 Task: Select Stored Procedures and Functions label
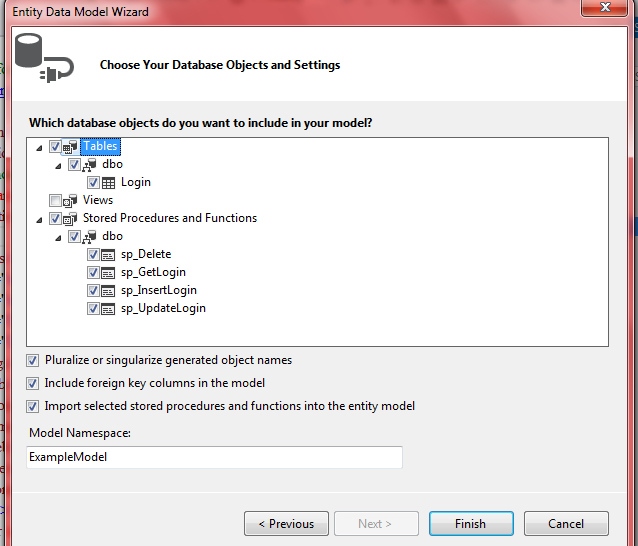coord(170,218)
